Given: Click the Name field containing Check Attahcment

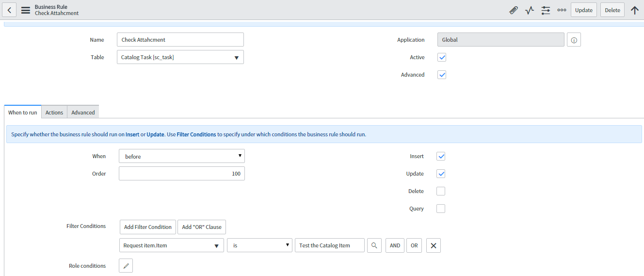Looking at the screenshot, I should 180,40.
